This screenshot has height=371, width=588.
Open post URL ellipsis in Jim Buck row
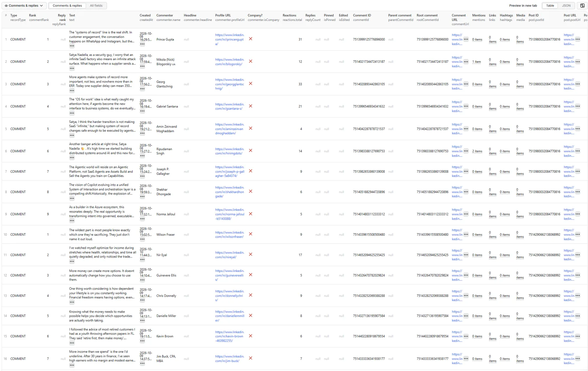pos(578,359)
